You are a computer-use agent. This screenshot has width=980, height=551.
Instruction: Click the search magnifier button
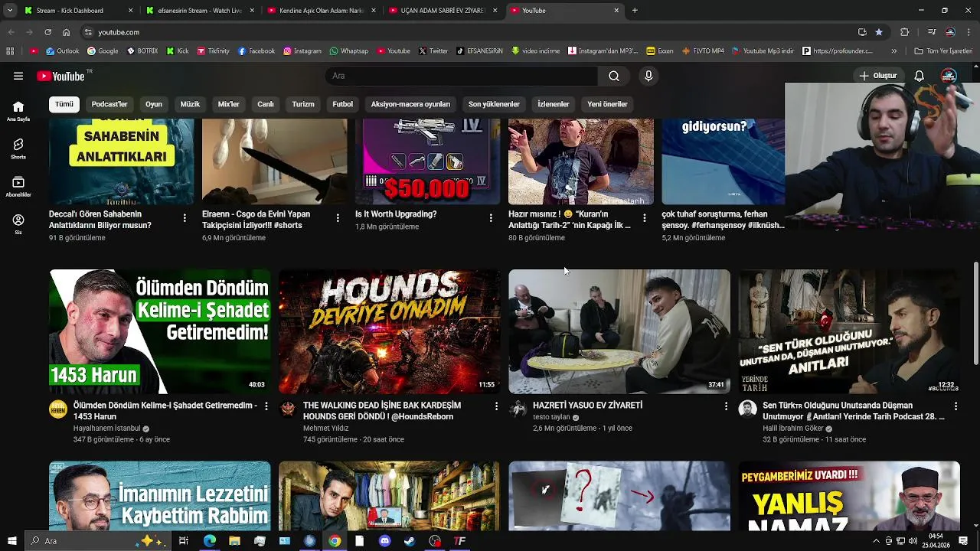click(613, 76)
